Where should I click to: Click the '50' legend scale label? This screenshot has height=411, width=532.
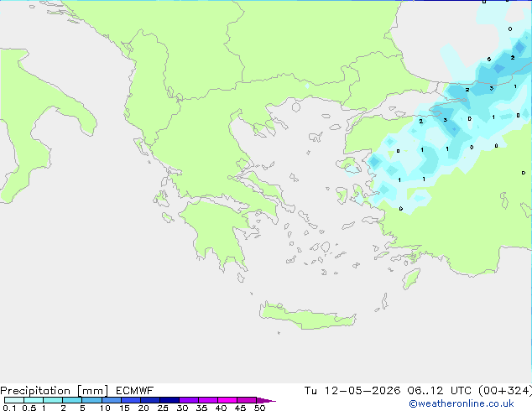[260, 408]
